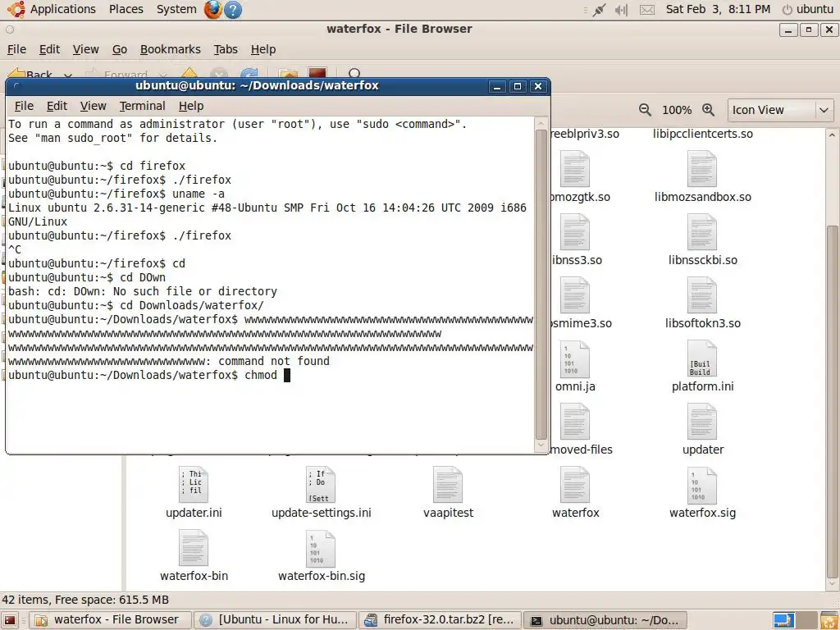Viewport: 840px width, 630px height.
Task: Click the terminal chmod command line
Action: [x=149, y=375]
